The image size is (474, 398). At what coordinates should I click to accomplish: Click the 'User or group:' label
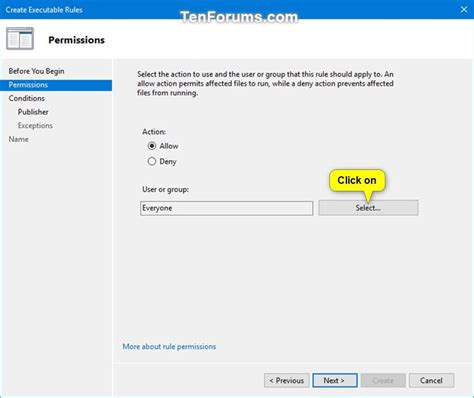[165, 189]
